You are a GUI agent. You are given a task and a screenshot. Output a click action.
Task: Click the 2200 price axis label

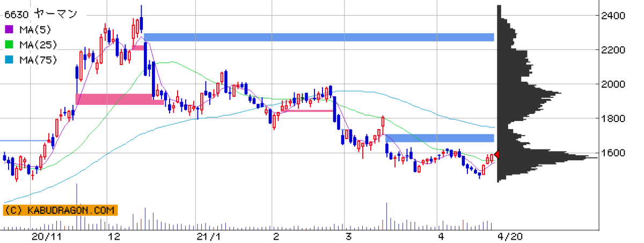[612, 50]
